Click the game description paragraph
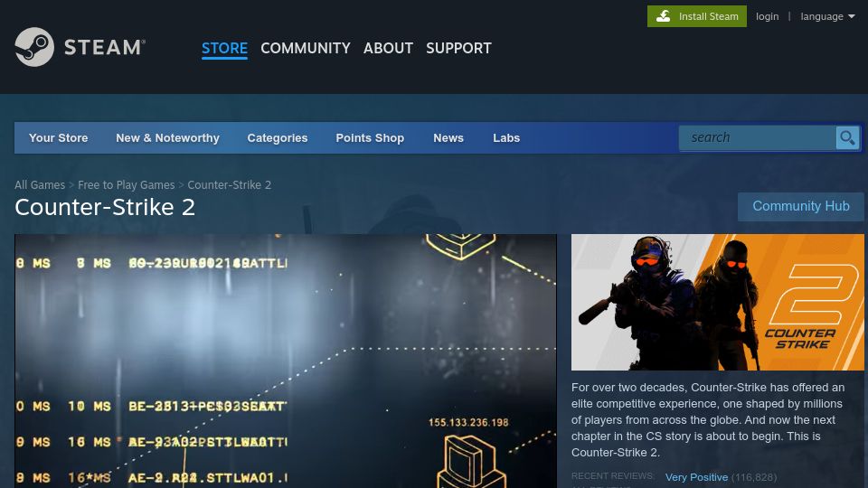Image resolution: width=868 pixels, height=488 pixels. 709,420
